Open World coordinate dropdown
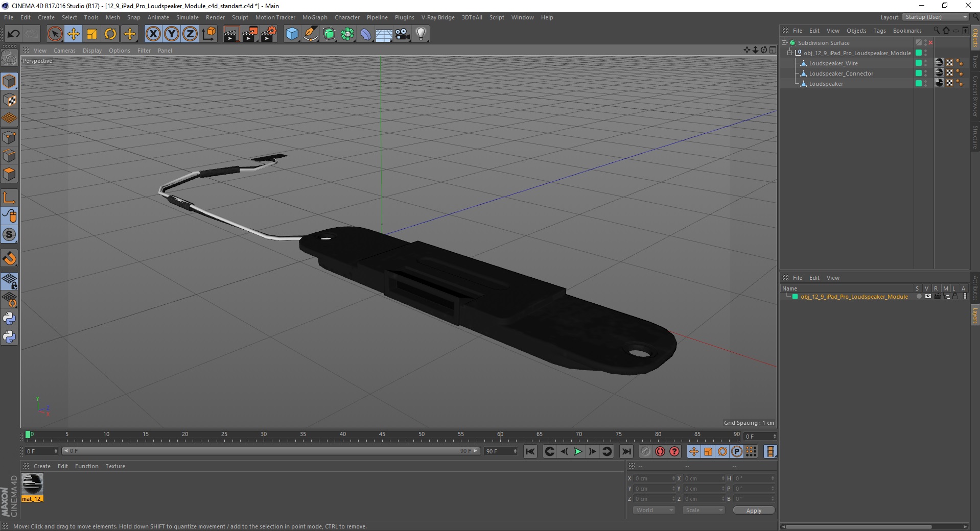 [654, 510]
